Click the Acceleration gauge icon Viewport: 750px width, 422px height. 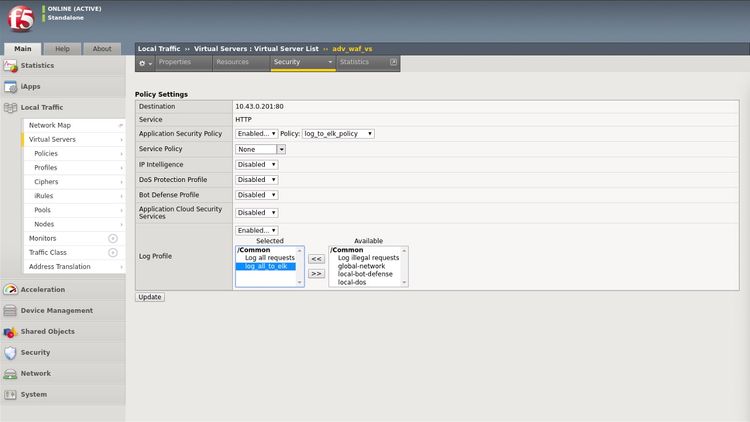[10, 290]
